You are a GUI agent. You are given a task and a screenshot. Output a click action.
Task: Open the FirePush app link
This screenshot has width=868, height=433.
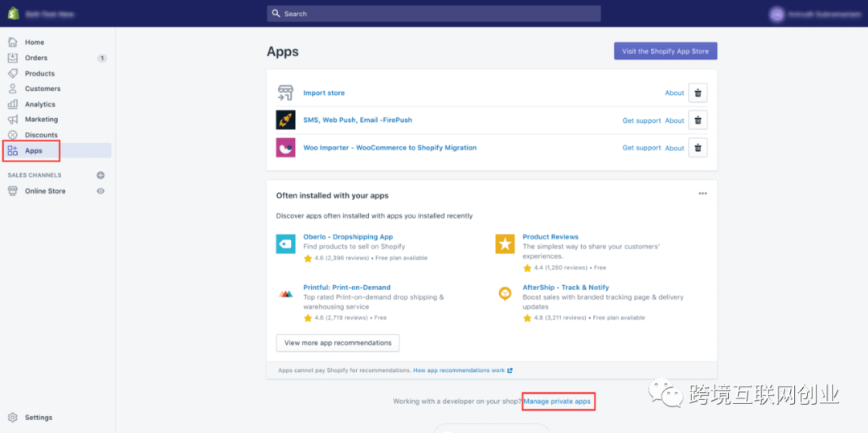(358, 120)
